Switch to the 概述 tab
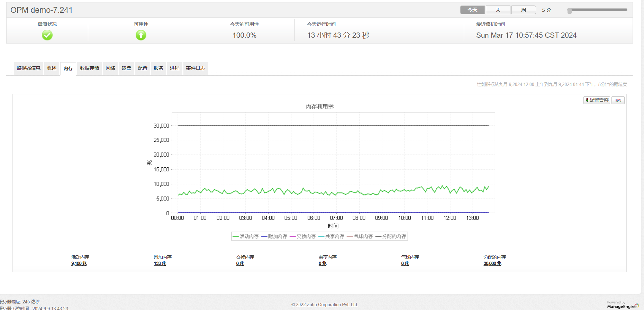644x310 pixels. click(52, 68)
